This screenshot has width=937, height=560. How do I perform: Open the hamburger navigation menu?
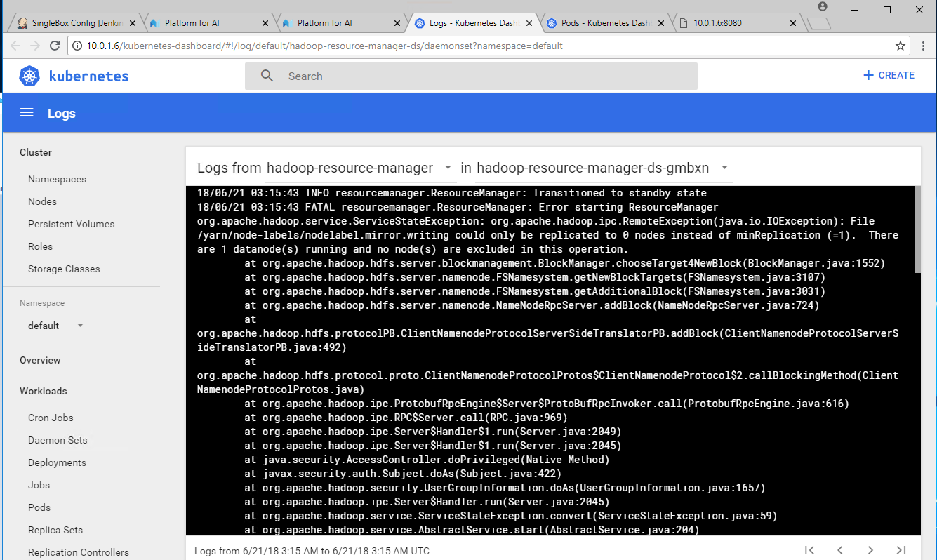coord(26,112)
